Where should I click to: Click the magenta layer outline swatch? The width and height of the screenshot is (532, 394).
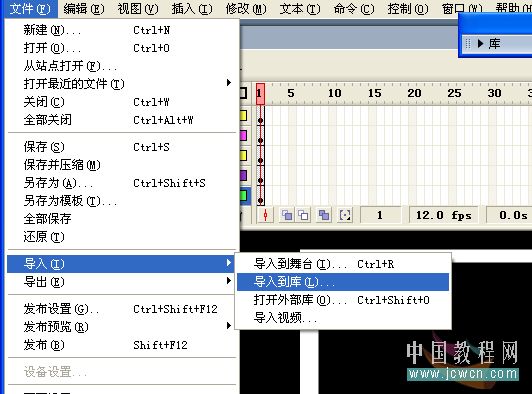pyautogui.click(x=244, y=136)
